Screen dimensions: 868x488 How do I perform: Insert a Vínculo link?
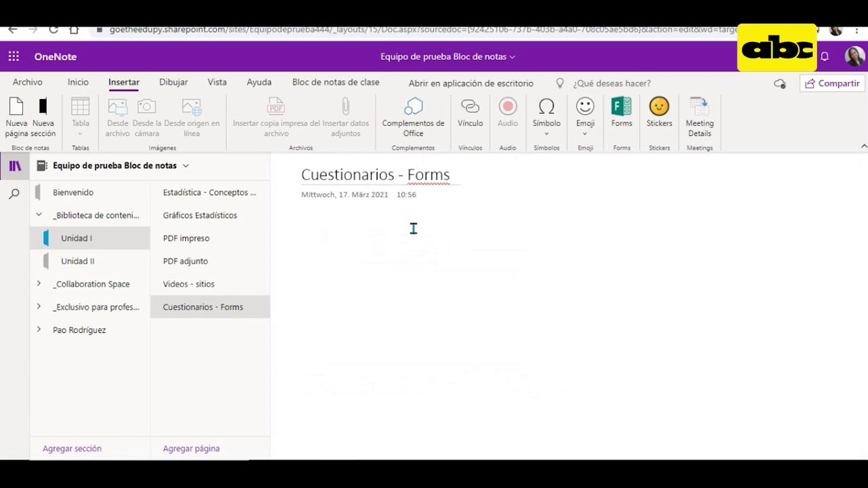click(470, 113)
